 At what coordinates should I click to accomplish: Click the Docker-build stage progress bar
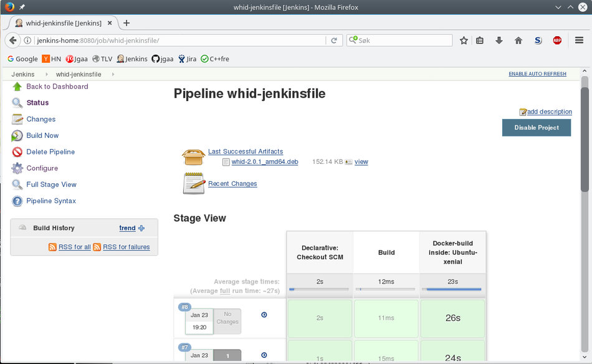tap(453, 288)
